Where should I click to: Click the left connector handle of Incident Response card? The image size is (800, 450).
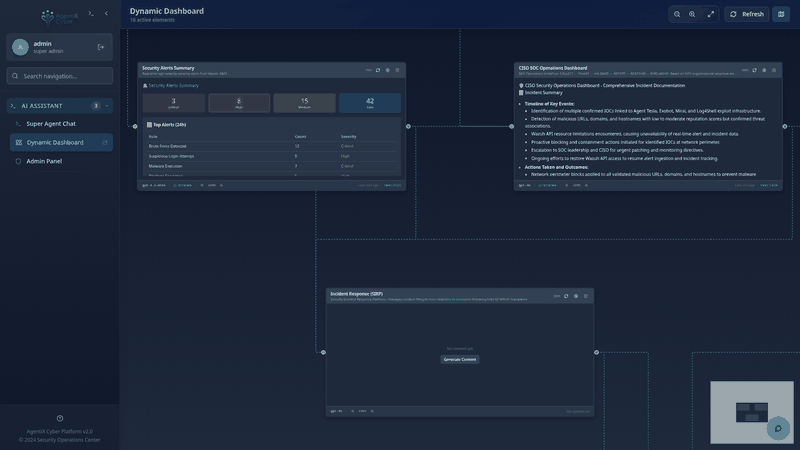click(x=323, y=353)
